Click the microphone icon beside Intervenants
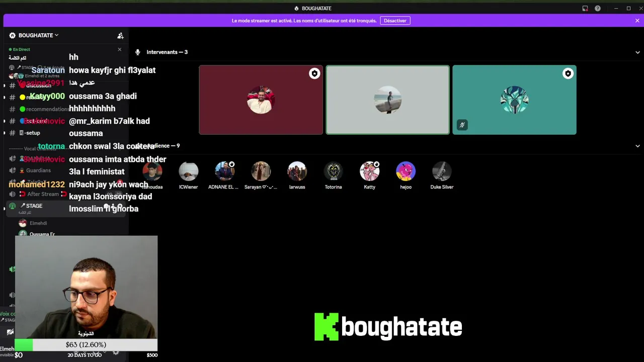This screenshot has width=644, height=362. (x=137, y=52)
